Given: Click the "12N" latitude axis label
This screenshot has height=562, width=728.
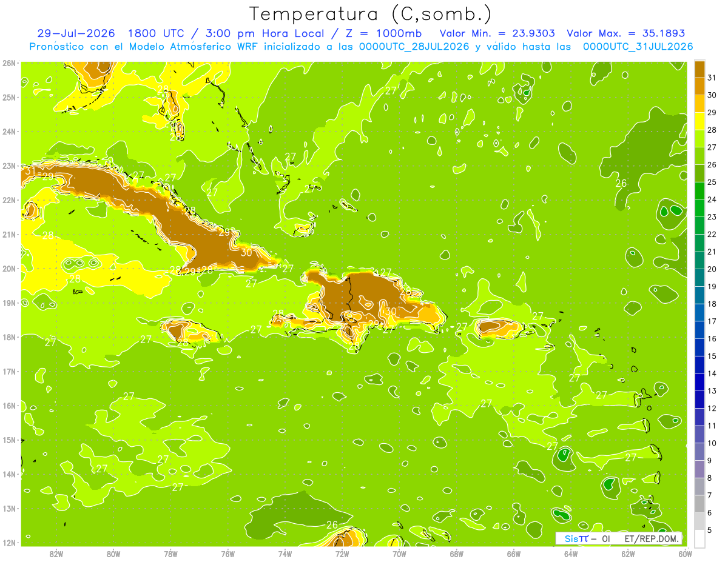Looking at the screenshot, I should (x=9, y=543).
